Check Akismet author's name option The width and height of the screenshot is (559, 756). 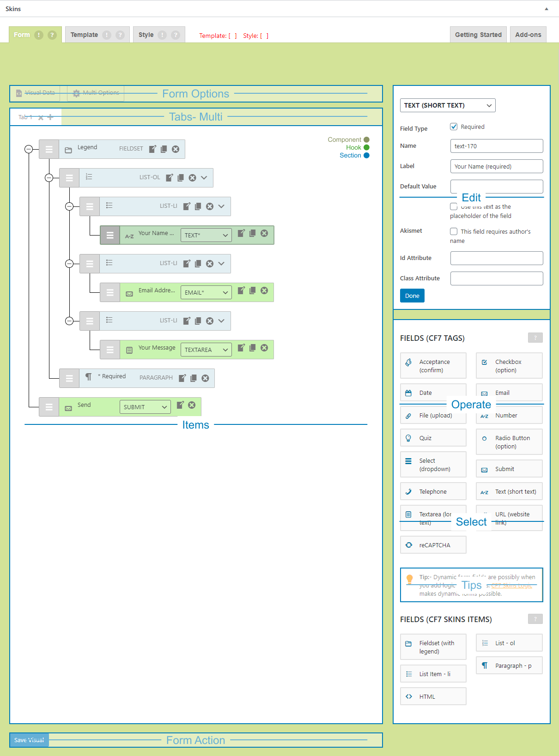point(454,231)
